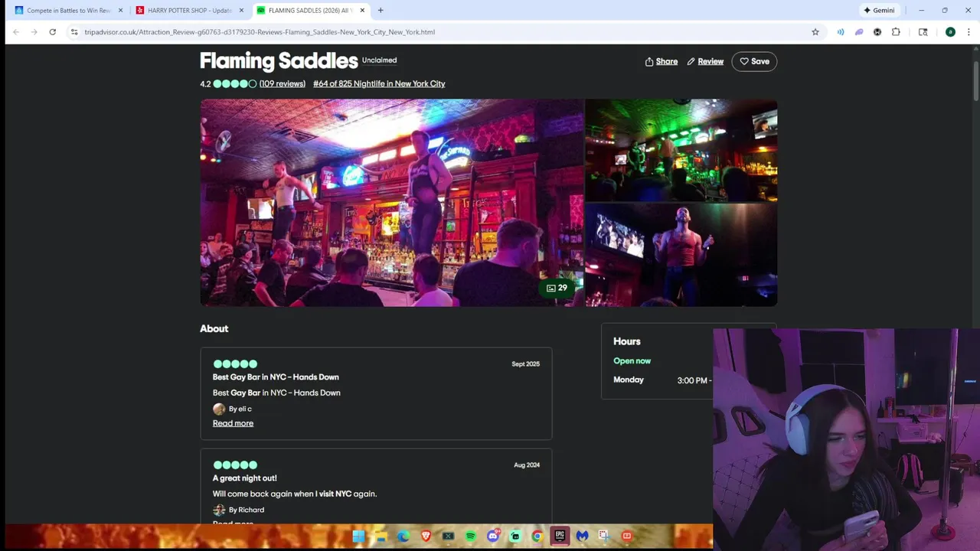Image resolution: width=980 pixels, height=551 pixels.
Task: Close the HARRY POTTER SHOP tab
Action: click(241, 11)
